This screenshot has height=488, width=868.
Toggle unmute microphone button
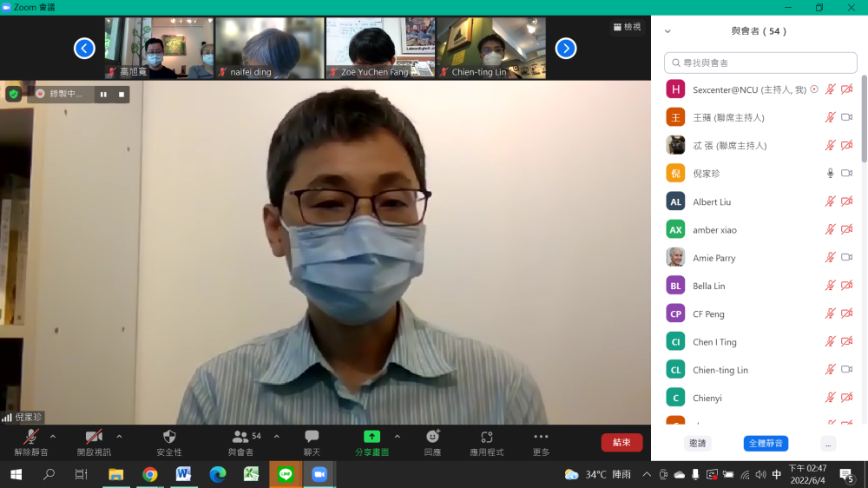(x=31, y=437)
